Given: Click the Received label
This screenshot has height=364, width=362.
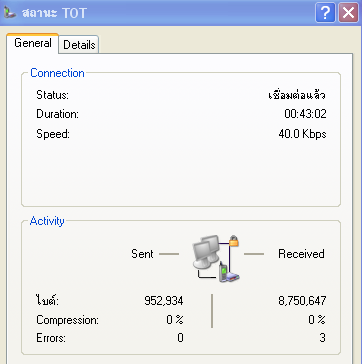Looking at the screenshot, I should tap(301, 254).
